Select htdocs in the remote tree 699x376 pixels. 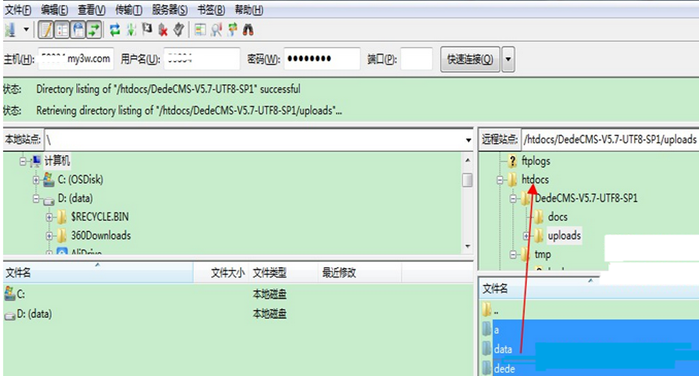coord(535,179)
